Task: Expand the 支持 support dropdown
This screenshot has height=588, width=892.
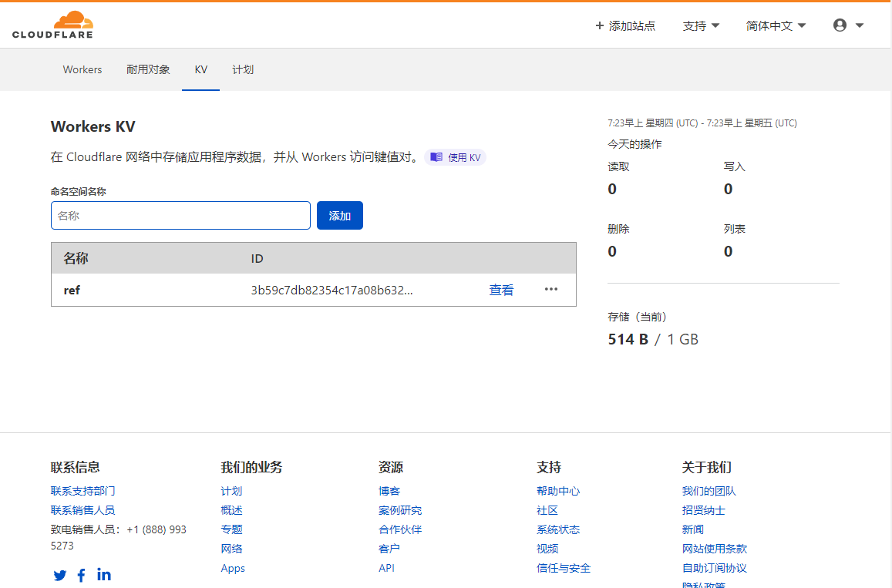Action: [x=701, y=25]
